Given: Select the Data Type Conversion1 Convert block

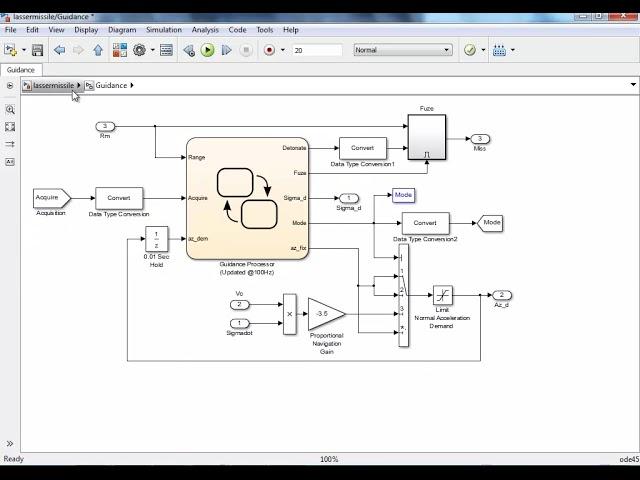Looking at the screenshot, I should point(362,148).
